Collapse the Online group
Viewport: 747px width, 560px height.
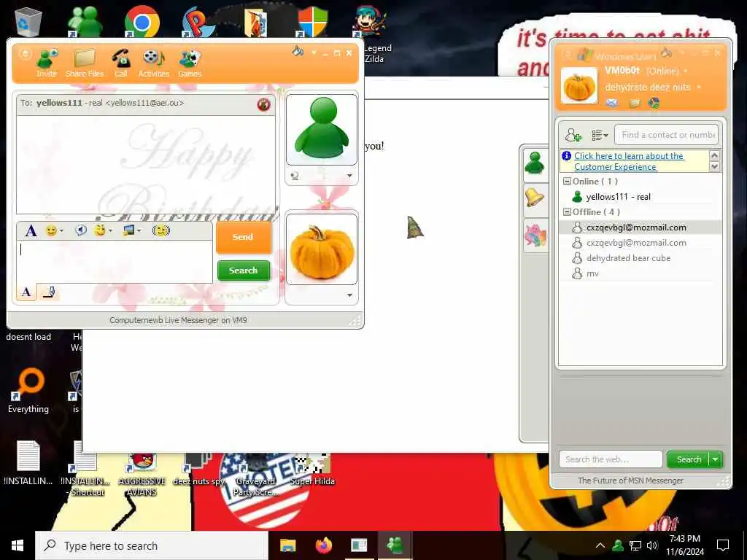tap(567, 182)
